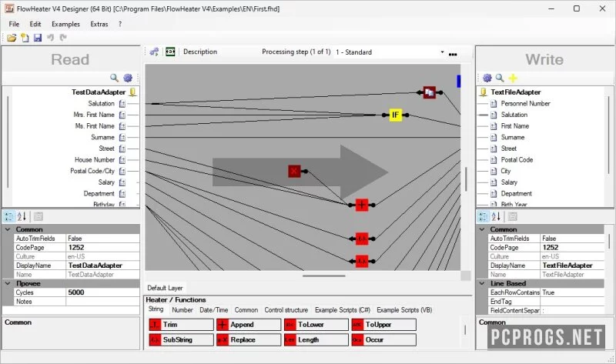Select the yellow IF heater on canvas
Image resolution: width=616 pixels, height=364 pixels.
[x=395, y=115]
